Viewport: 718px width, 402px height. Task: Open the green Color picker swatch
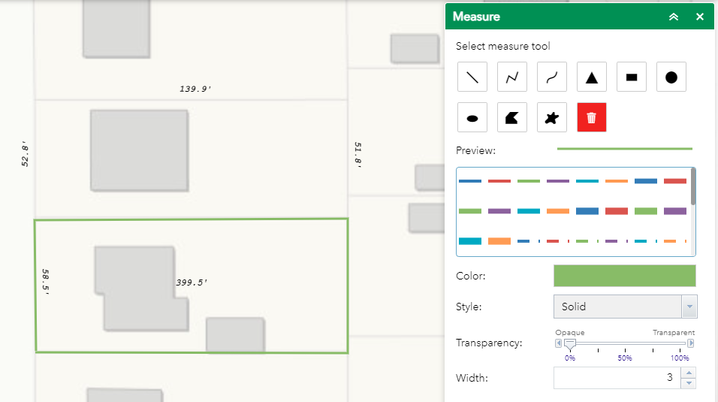(625, 276)
